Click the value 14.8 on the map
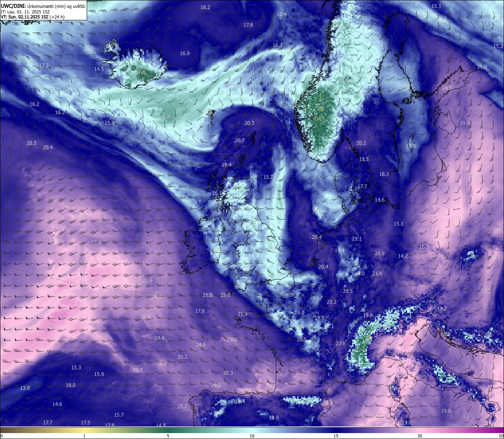The image size is (504, 439). click(161, 425)
